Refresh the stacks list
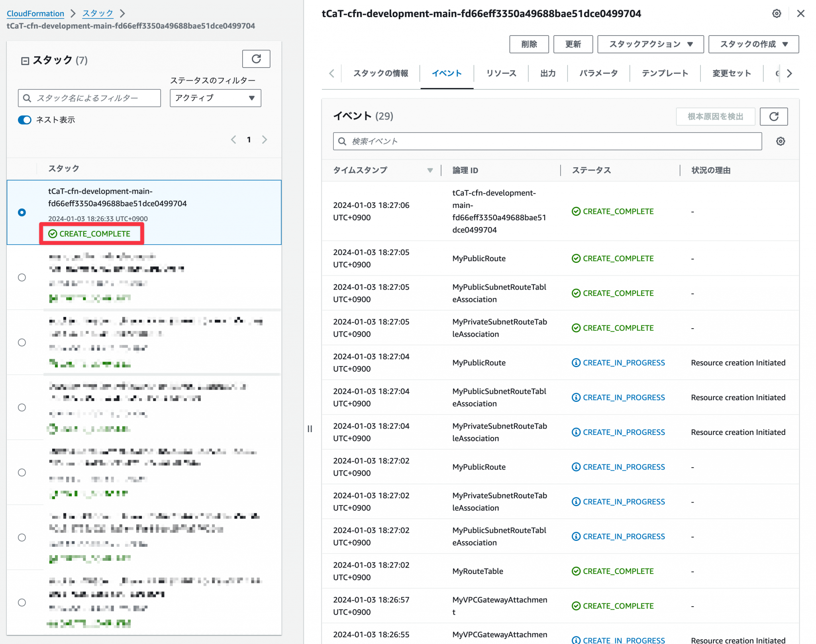 (256, 59)
